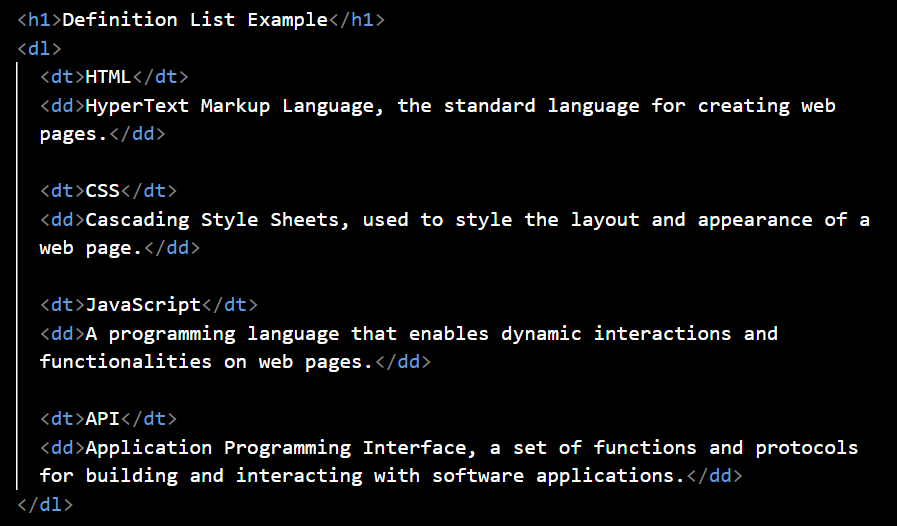
Task: Click the opening h1 tag
Action: [x=39, y=20]
